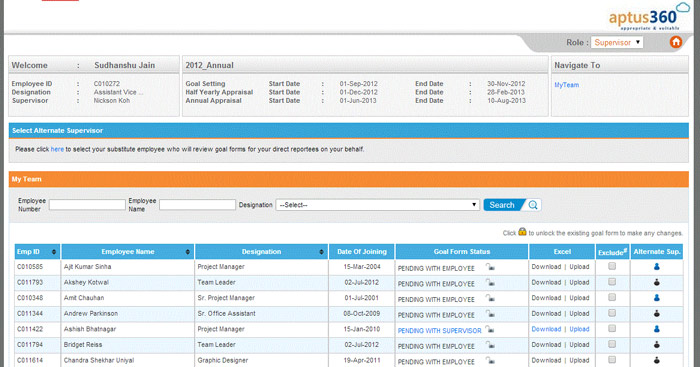Tick Exclude checkbox for Akshey Kotwal
The image size is (700, 367).
point(612,282)
